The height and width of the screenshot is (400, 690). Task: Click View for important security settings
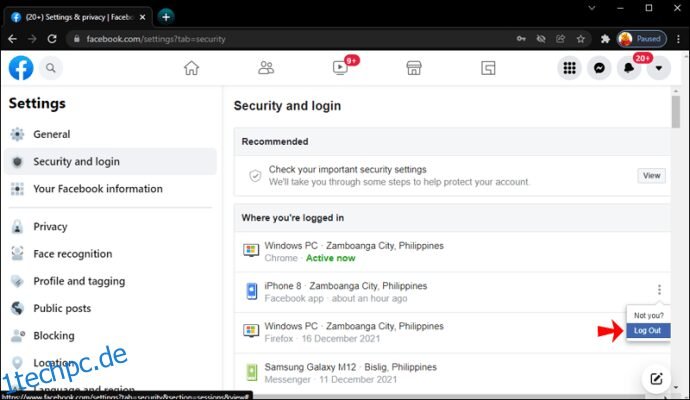651,176
